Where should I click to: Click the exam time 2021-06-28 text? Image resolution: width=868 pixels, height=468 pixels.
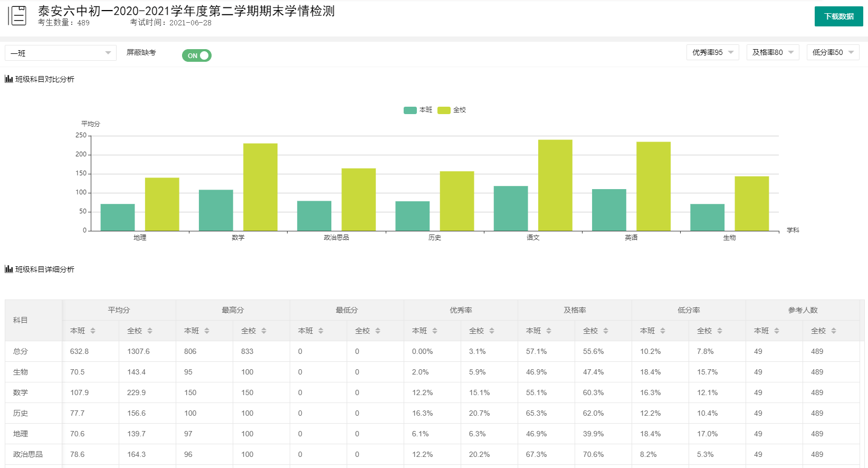coord(171,23)
